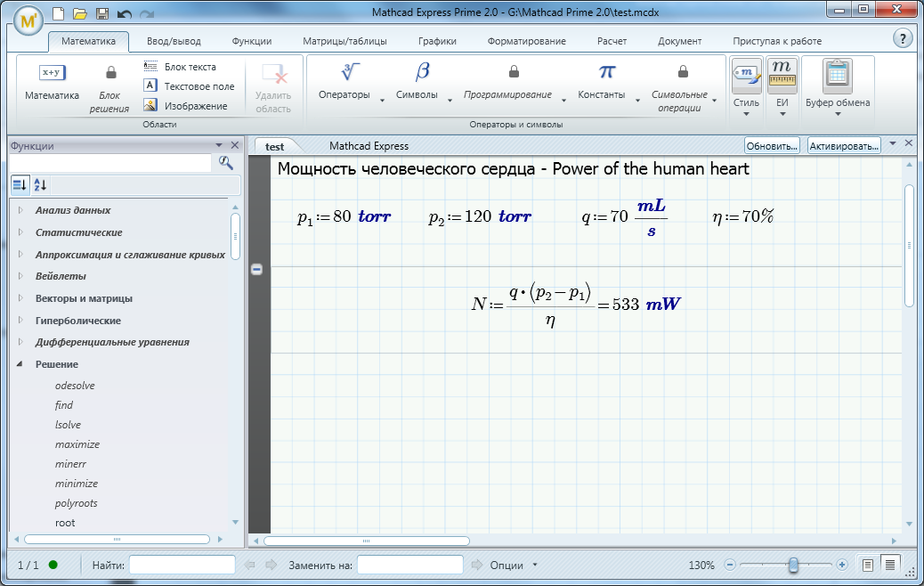Click the Активировать... button
Image resolution: width=924 pixels, height=586 pixels.
(x=842, y=144)
